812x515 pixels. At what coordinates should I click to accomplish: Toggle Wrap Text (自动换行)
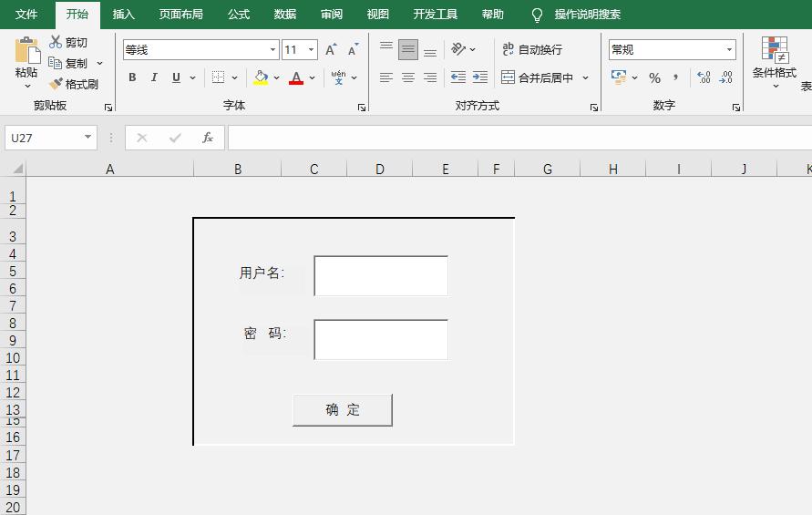tap(532, 50)
